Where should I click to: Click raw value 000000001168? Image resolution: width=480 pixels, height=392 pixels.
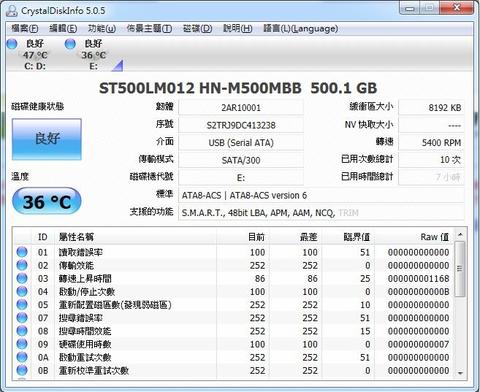[x=418, y=279]
